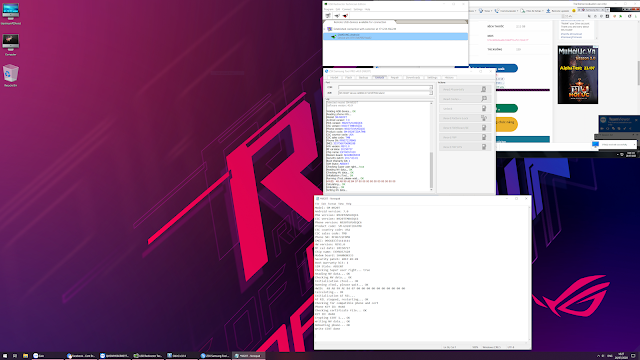Open Program menu in USB Redirector
The width and height of the screenshot is (640, 360).
pos(329,9)
